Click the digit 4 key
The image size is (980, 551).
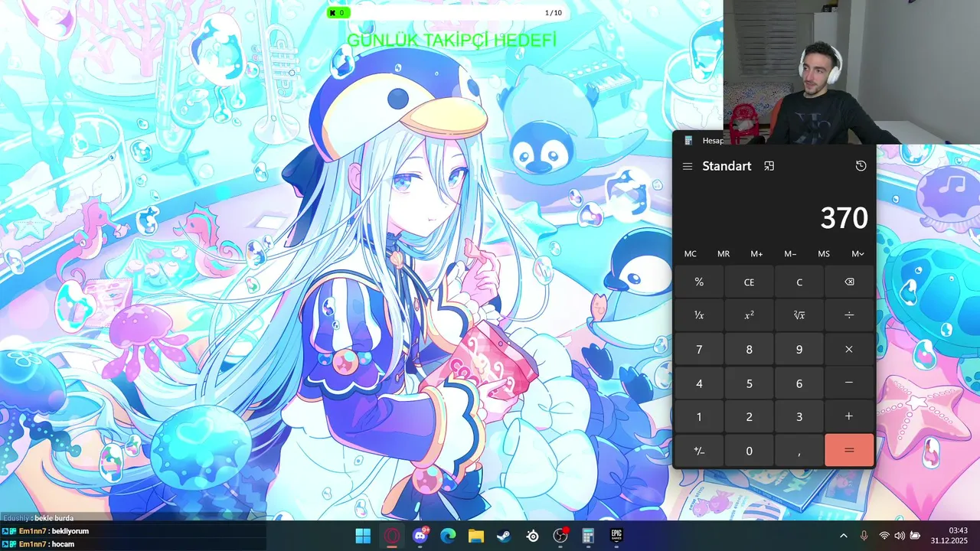tap(699, 383)
